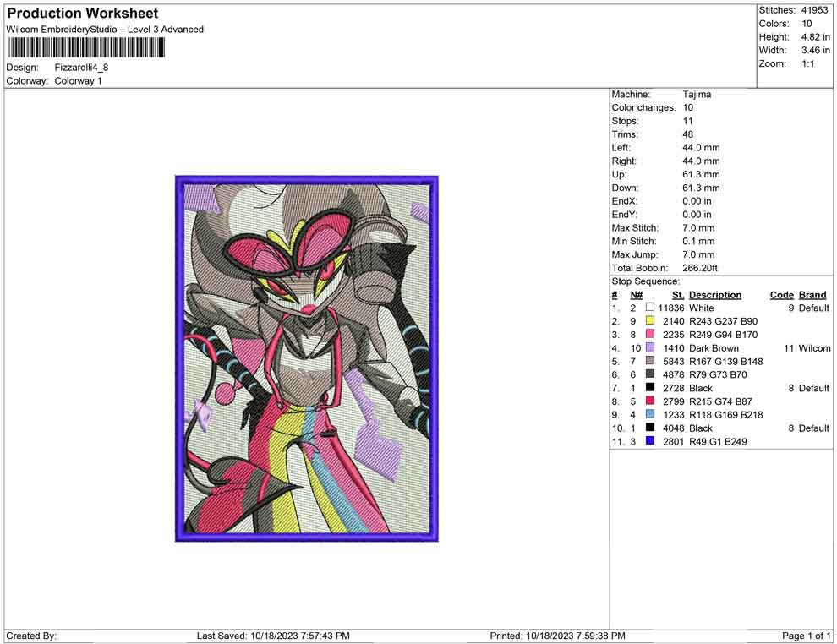This screenshot has width=837, height=644.
Task: Click the Total Bobbin value 266.20ft
Action: [x=700, y=268]
